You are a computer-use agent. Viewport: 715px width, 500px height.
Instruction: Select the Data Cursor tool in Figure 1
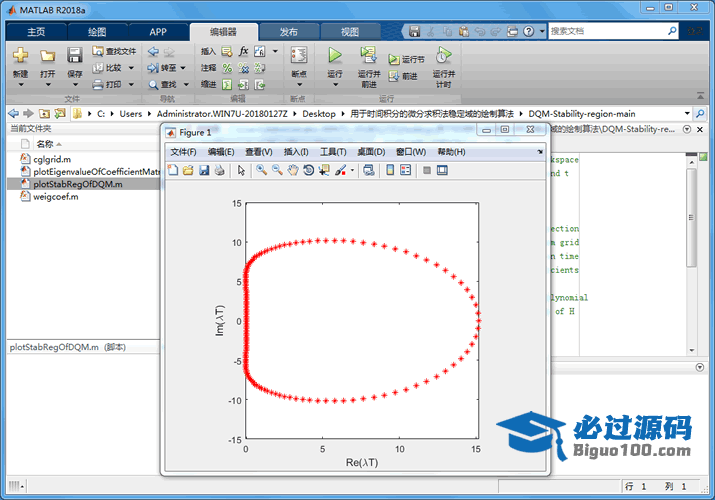click(324, 170)
